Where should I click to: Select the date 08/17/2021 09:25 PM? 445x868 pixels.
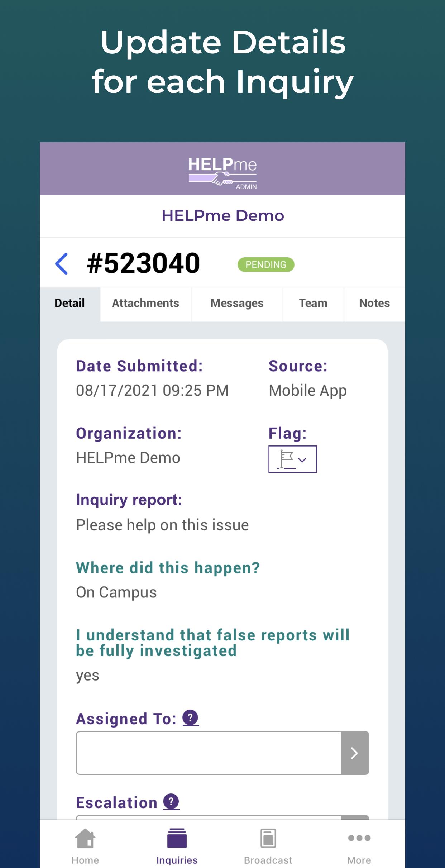[152, 390]
